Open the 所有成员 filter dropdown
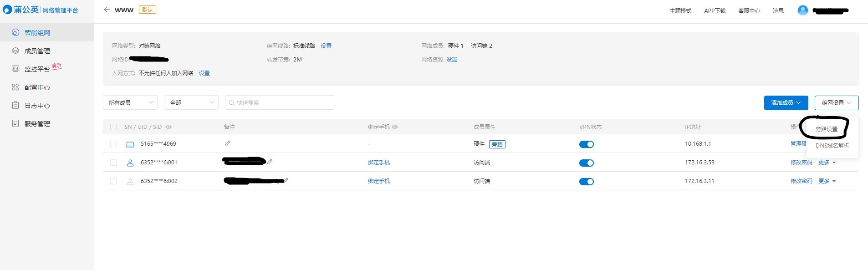This screenshot has height=270, width=868. 130,102
